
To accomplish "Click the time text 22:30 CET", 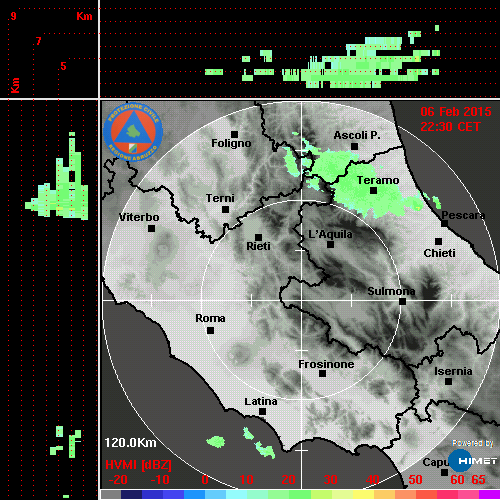I will coord(450,127).
